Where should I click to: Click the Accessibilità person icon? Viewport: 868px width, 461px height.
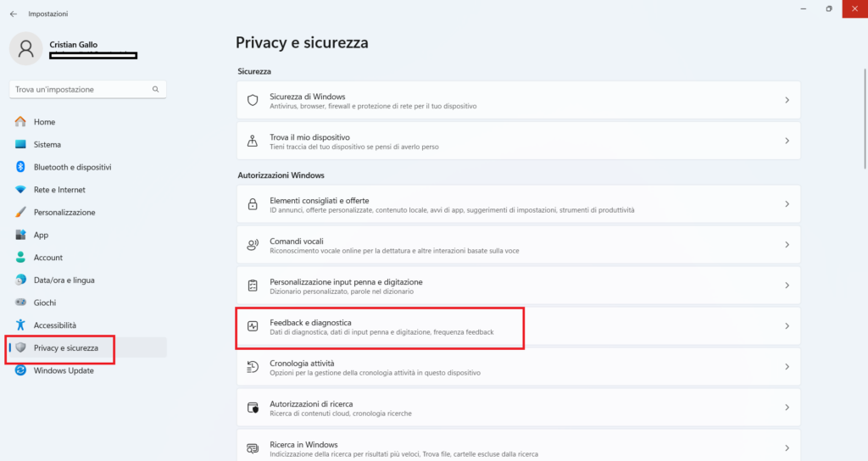point(21,325)
